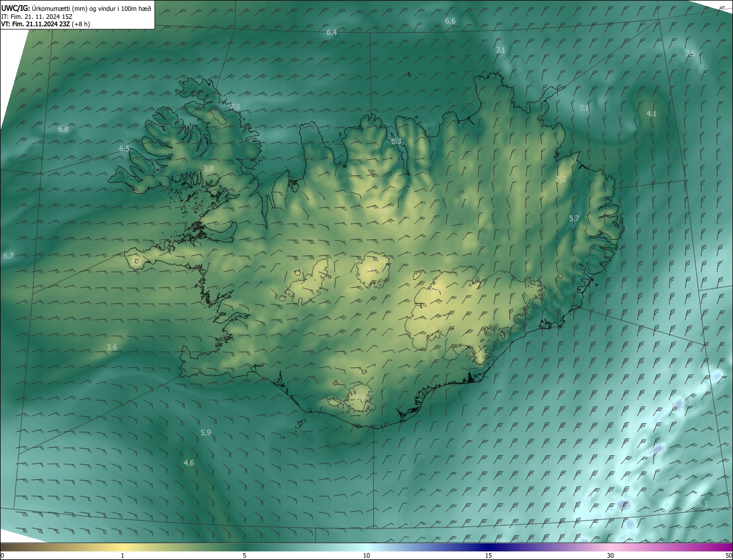Select the 15 tick label on the color scale

(488, 555)
